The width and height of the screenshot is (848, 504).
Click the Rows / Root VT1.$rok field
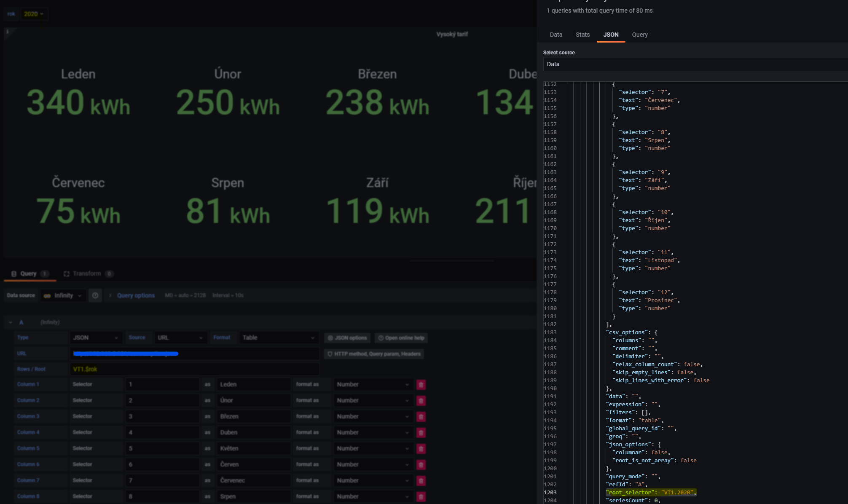[x=194, y=369]
